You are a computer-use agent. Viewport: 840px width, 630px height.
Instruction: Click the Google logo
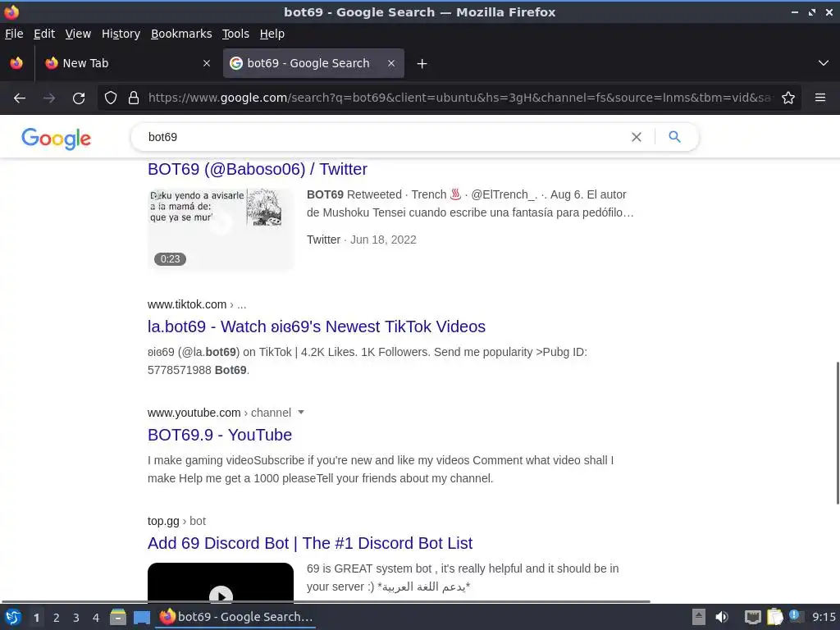coord(57,138)
